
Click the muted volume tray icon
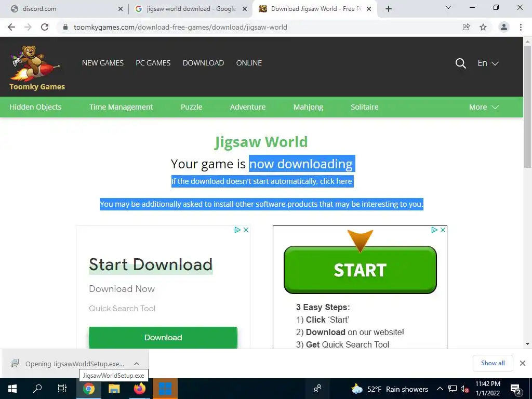[465, 389]
